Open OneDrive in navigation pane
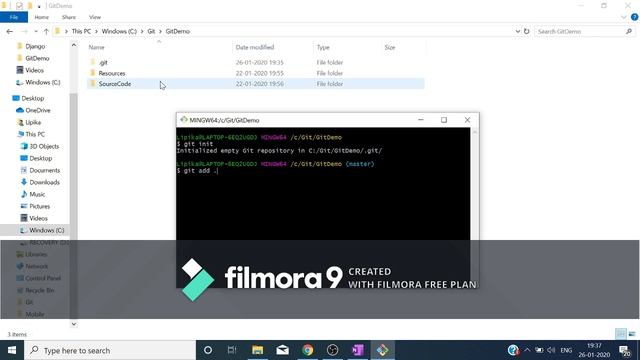 (x=38, y=110)
